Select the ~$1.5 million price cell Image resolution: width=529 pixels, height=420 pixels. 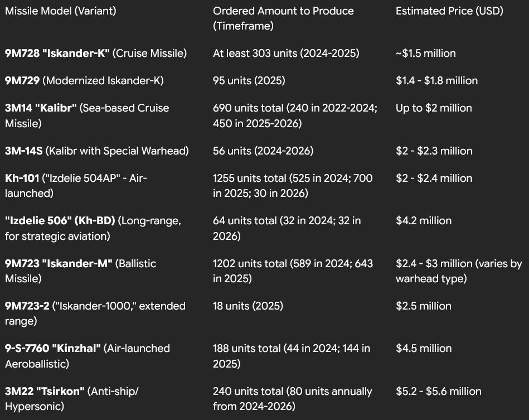(x=426, y=53)
